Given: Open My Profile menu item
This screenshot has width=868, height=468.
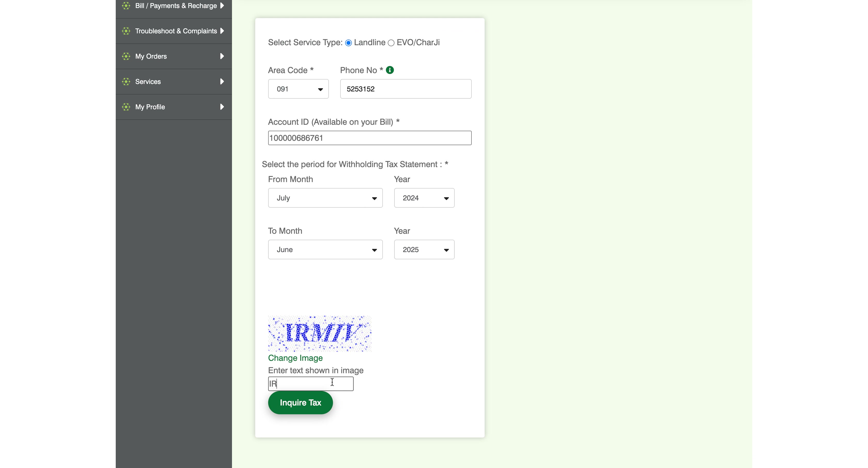Looking at the screenshot, I should pyautogui.click(x=174, y=107).
